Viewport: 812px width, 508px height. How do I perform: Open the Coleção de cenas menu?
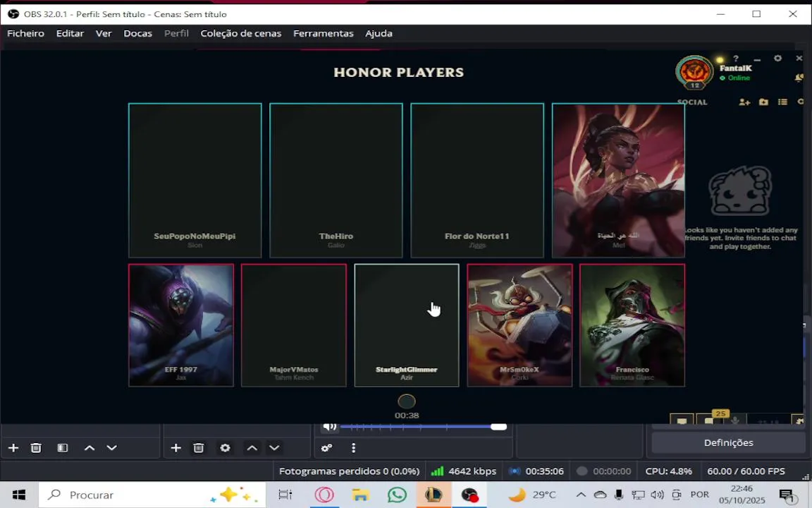(x=241, y=33)
